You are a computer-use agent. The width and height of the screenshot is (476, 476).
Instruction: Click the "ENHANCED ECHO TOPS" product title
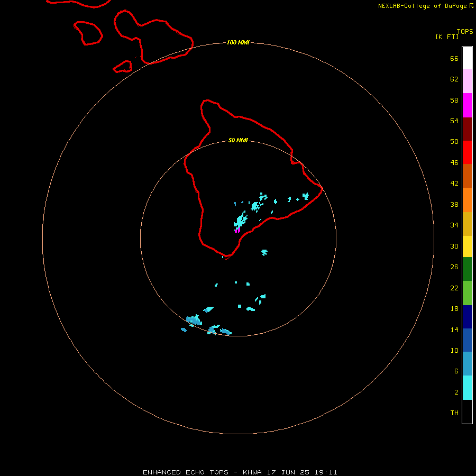click(186, 472)
